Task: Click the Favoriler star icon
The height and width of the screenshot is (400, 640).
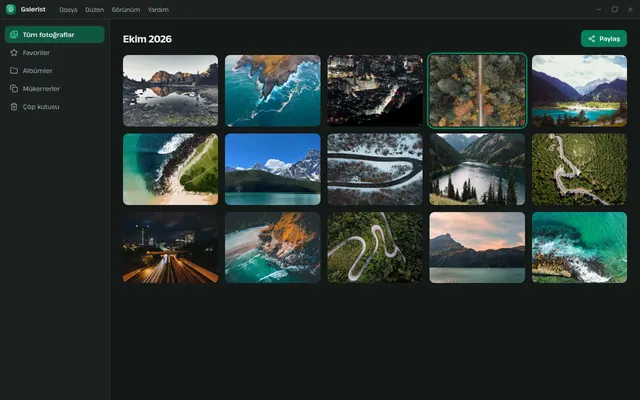Action: pyautogui.click(x=14, y=53)
